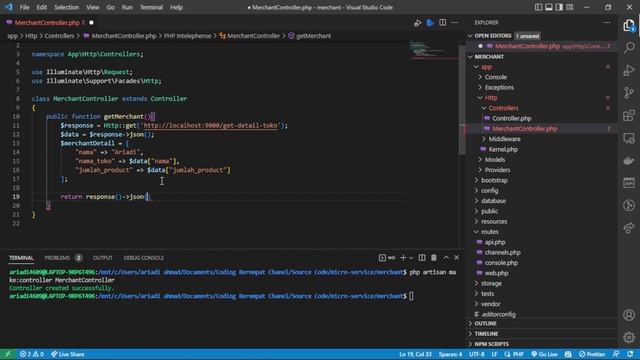Add a new terminal with plus icon
This screenshot has height=360, width=640.
(403, 258)
